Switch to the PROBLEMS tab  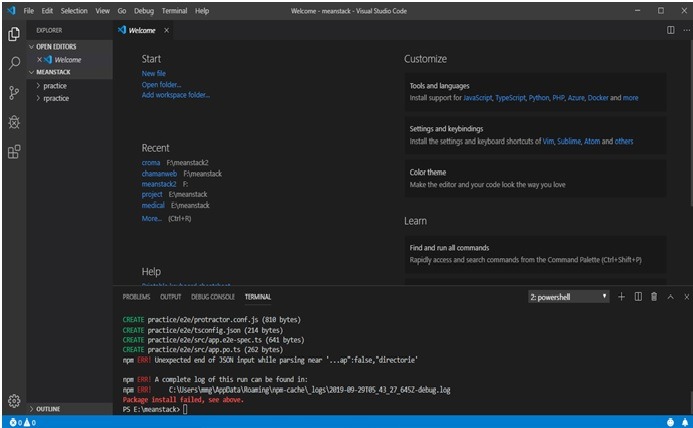coord(136,297)
